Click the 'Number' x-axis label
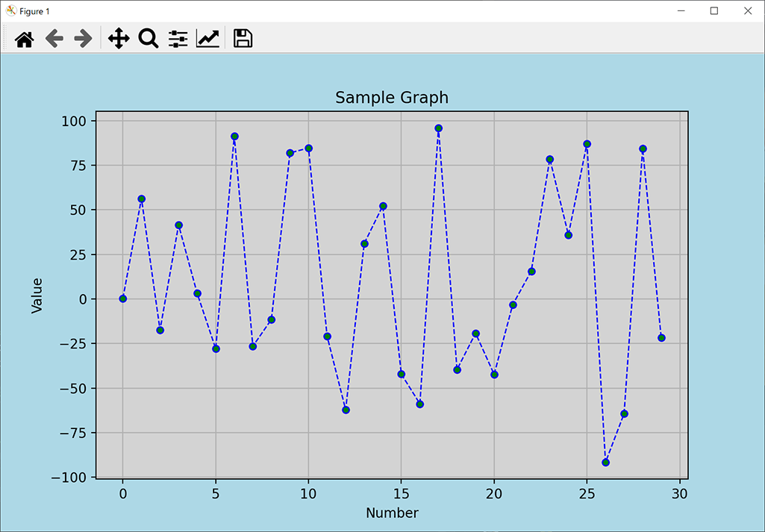Viewport: 765px width, 532px height. (392, 513)
